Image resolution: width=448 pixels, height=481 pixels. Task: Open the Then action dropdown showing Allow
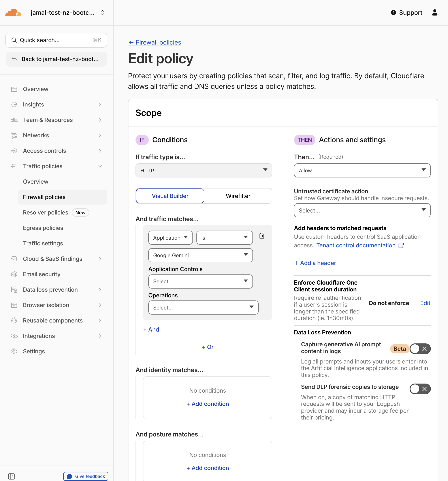click(x=362, y=170)
